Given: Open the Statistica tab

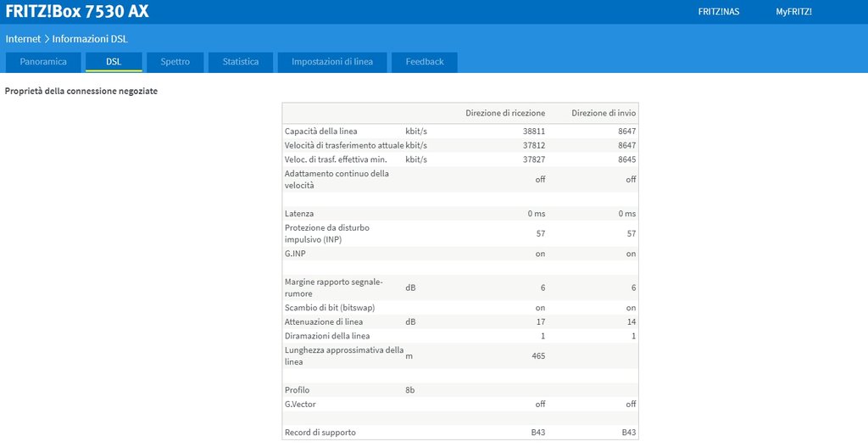Looking at the screenshot, I should 241,62.
